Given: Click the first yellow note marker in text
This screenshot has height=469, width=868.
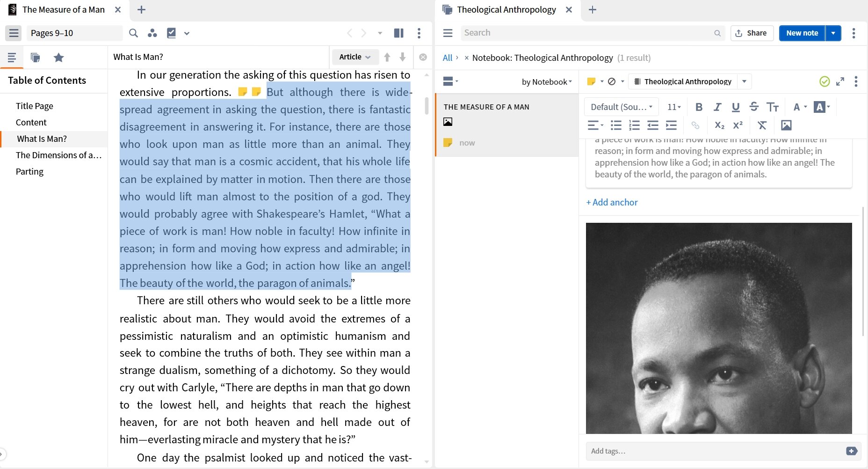Looking at the screenshot, I should coord(242,92).
